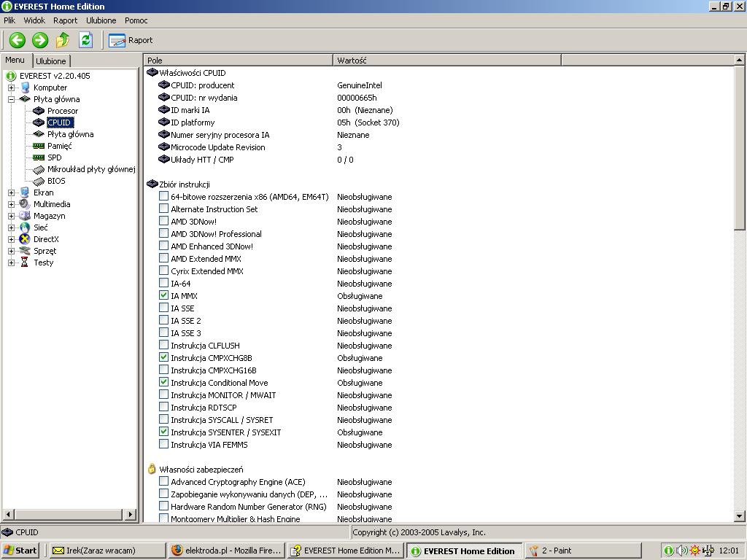Click the Zbiór instrukcji section chip icon
The image size is (747, 560).
point(152,184)
